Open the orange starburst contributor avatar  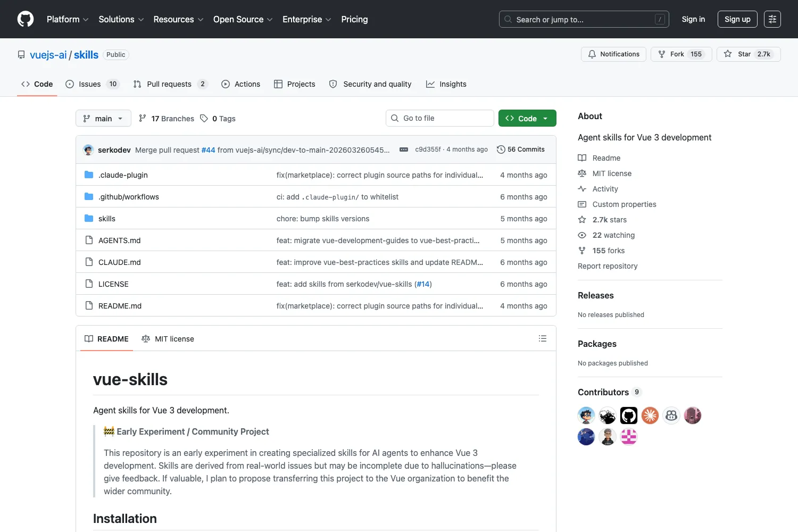(x=650, y=415)
